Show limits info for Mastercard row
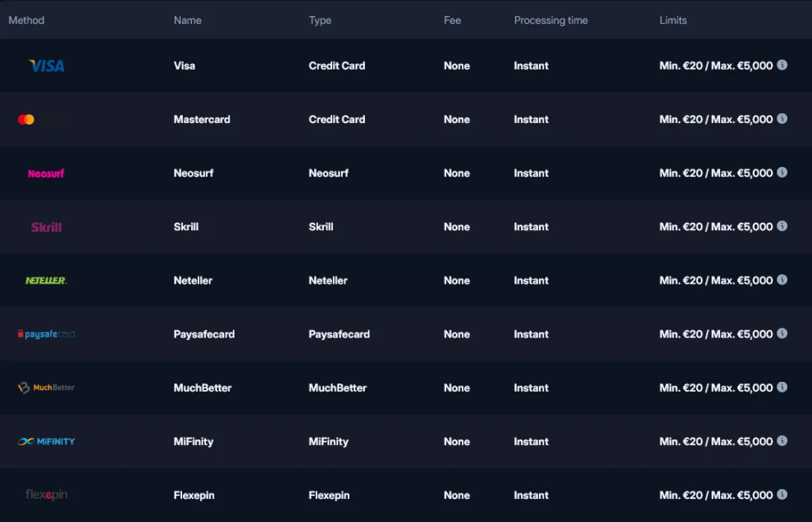This screenshot has width=812, height=522. 782,119
